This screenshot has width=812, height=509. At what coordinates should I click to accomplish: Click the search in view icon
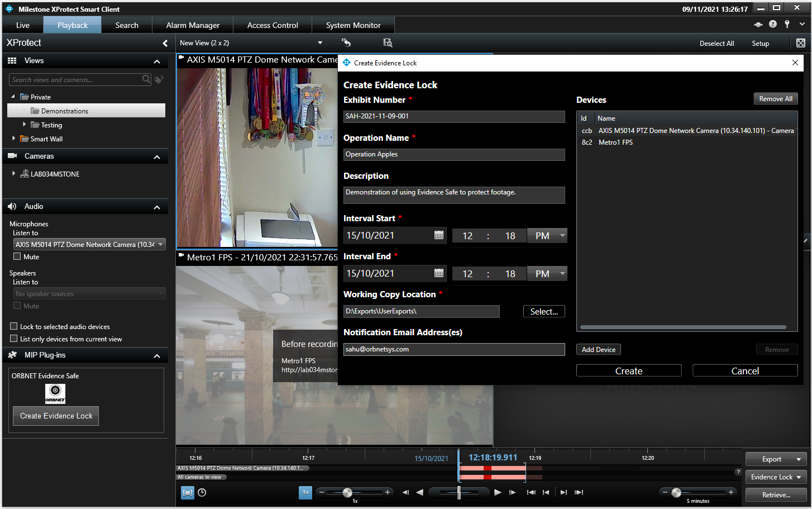(x=388, y=42)
